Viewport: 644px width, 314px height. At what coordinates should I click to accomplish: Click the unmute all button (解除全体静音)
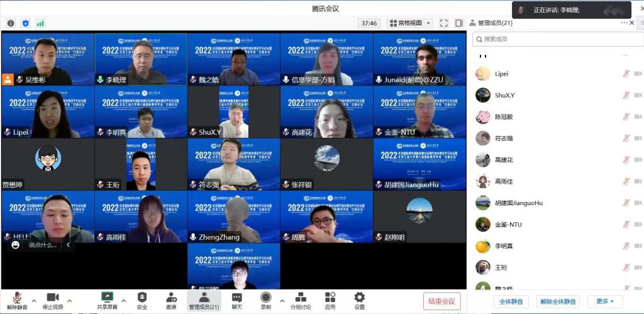558,301
